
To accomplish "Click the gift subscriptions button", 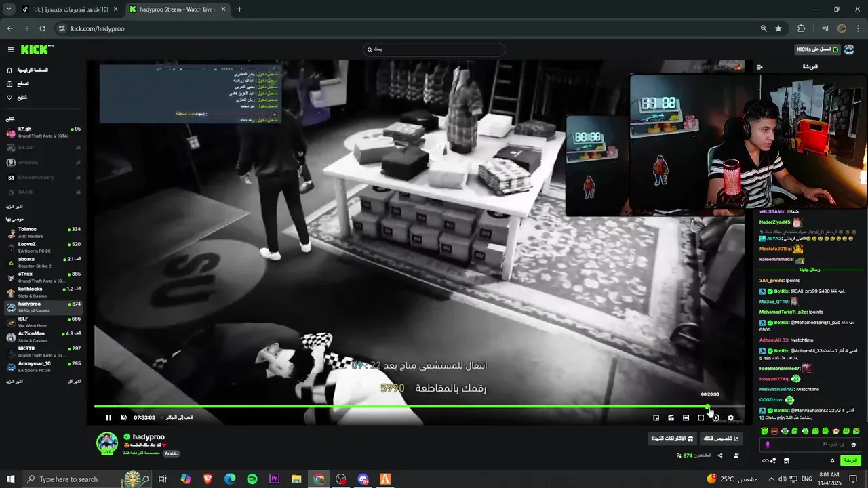I will pos(672,439).
